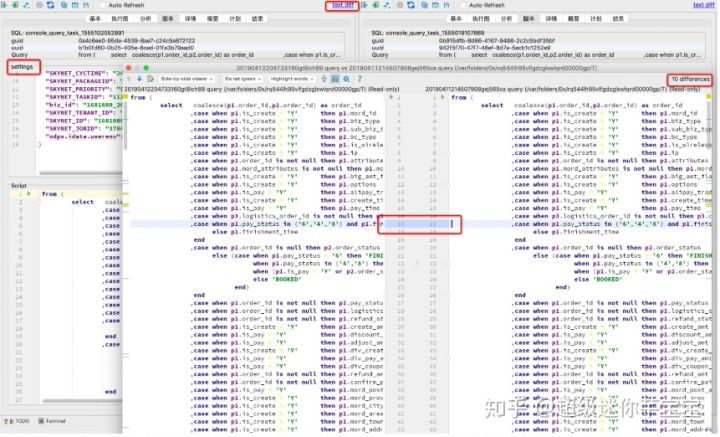This screenshot has height=437, width=720.
Task: Click the first export arrow icon in the left toolbar
Action: [x=5, y=5]
